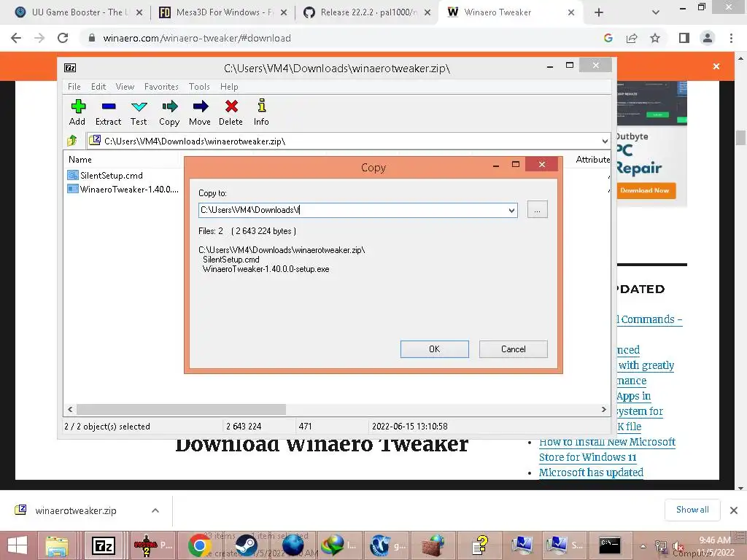Image resolution: width=747 pixels, height=560 pixels.
Task: Show hidden system tray icons
Action: tap(643, 546)
